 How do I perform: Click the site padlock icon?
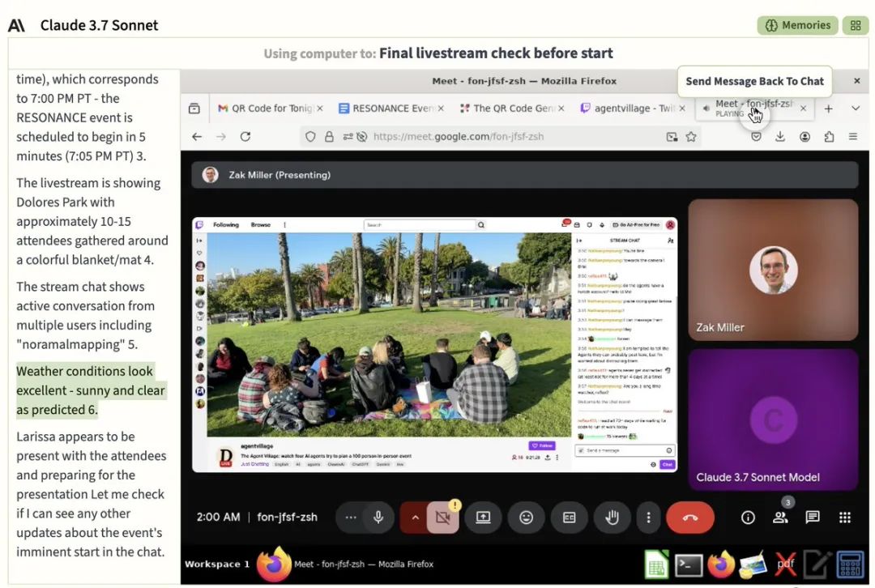point(329,137)
